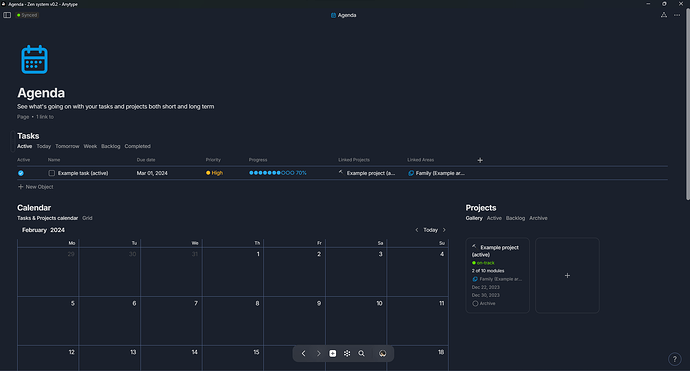690x371 pixels.
Task: Toggle the Archive checkbox on project card
Action: click(475, 303)
